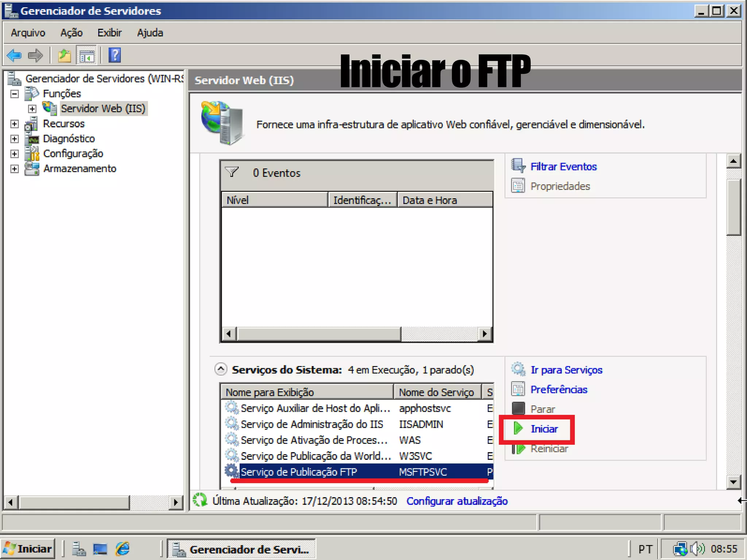Click the Data e Hora column header
Image resolution: width=747 pixels, height=560 pixels.
445,200
